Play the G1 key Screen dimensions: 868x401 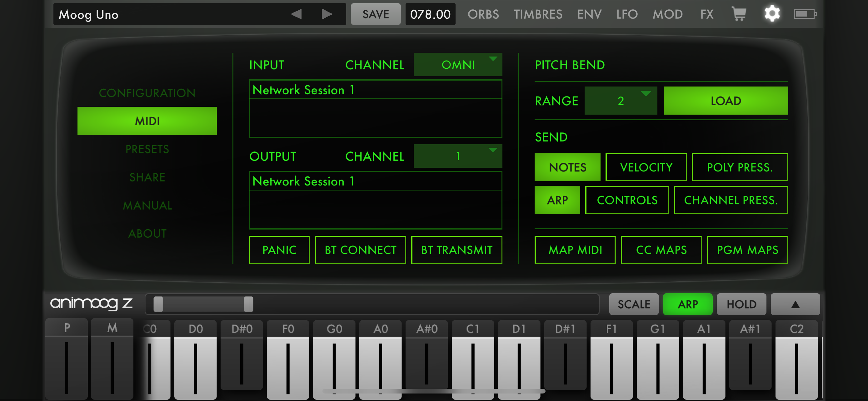coord(657,360)
